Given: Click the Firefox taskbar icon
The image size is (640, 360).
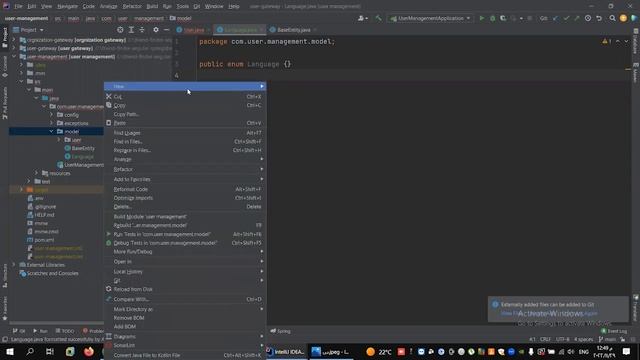Looking at the screenshot, I should pyautogui.click(x=89, y=351).
